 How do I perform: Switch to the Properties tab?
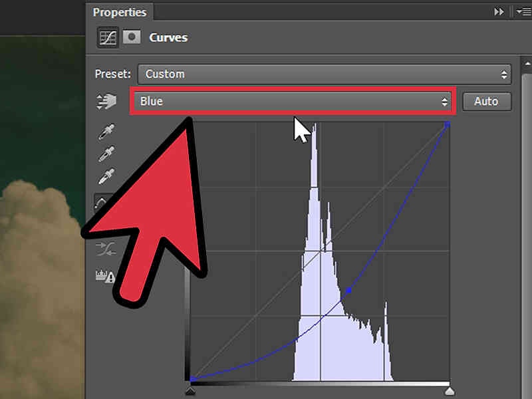pos(120,12)
